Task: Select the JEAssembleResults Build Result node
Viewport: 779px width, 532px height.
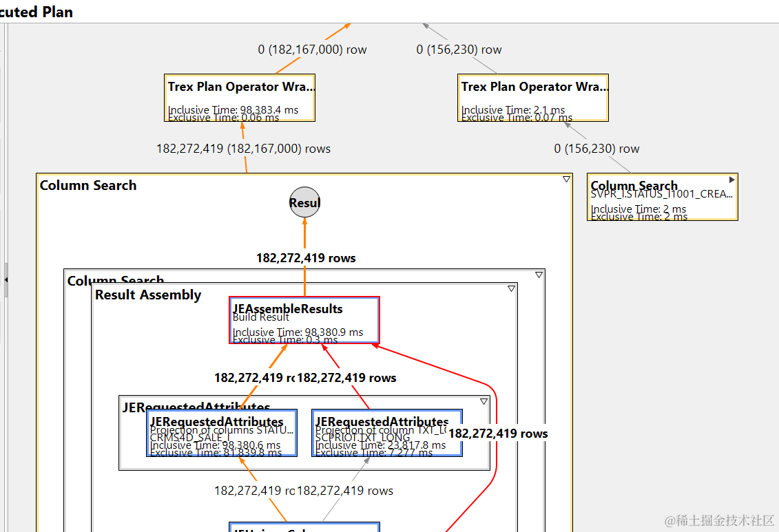Action: pos(304,320)
